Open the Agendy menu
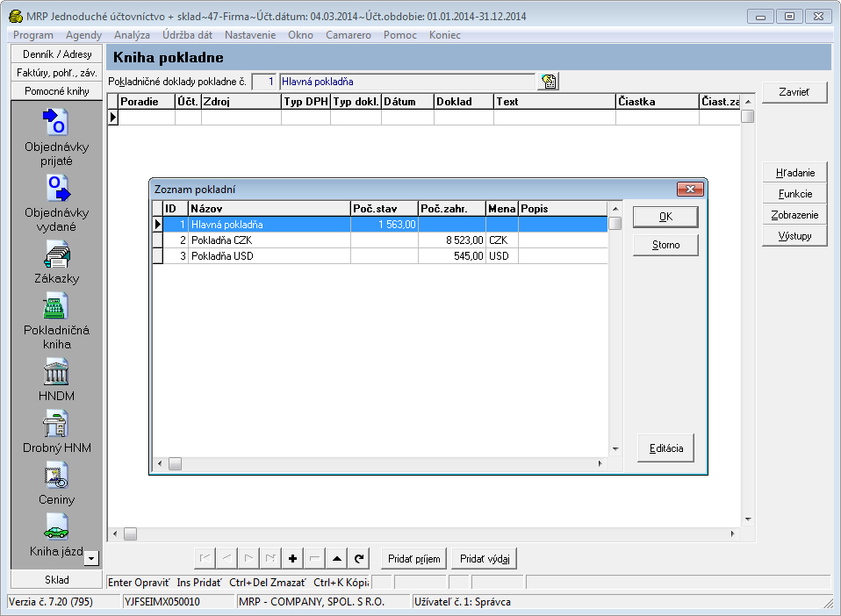This screenshot has width=841, height=616. coord(83,35)
